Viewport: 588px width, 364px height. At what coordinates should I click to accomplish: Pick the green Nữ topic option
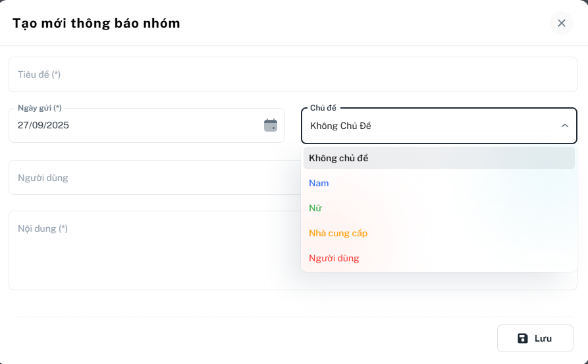pyautogui.click(x=315, y=208)
